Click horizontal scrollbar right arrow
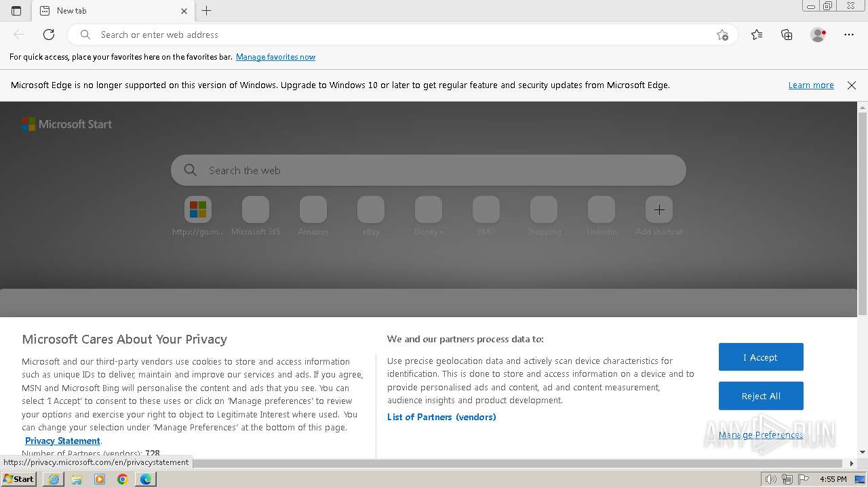Image resolution: width=868 pixels, height=488 pixels. click(x=852, y=464)
